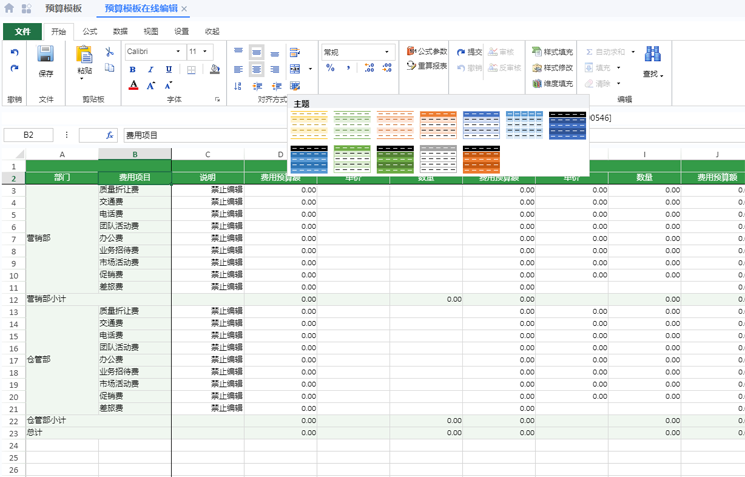
Task: Click the Save (保存) icon
Action: [46, 56]
